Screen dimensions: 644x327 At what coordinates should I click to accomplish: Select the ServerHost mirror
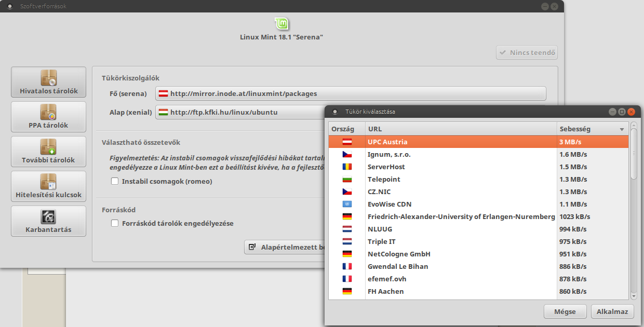tap(478, 167)
